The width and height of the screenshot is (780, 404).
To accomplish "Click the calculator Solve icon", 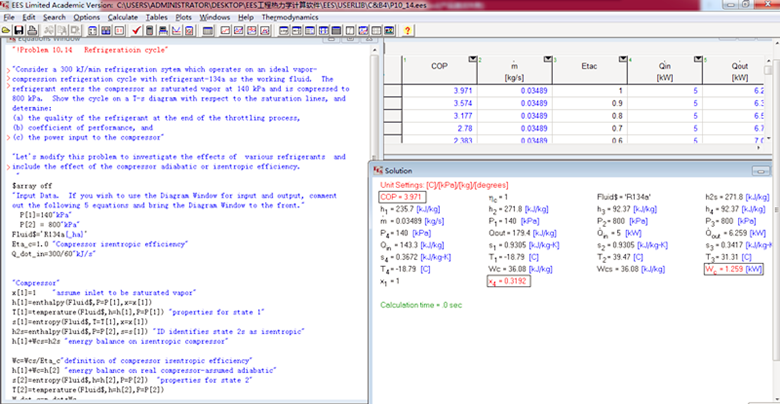I will coord(150,30).
